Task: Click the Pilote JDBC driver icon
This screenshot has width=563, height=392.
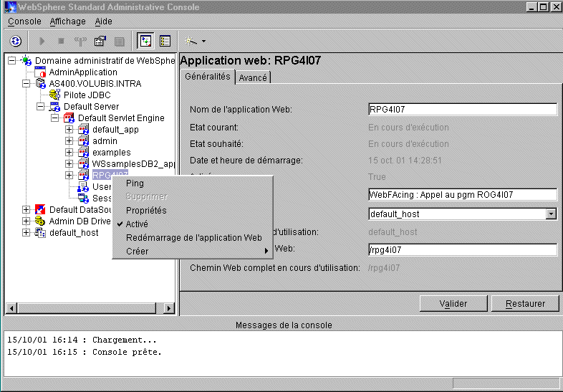Action: 54,95
